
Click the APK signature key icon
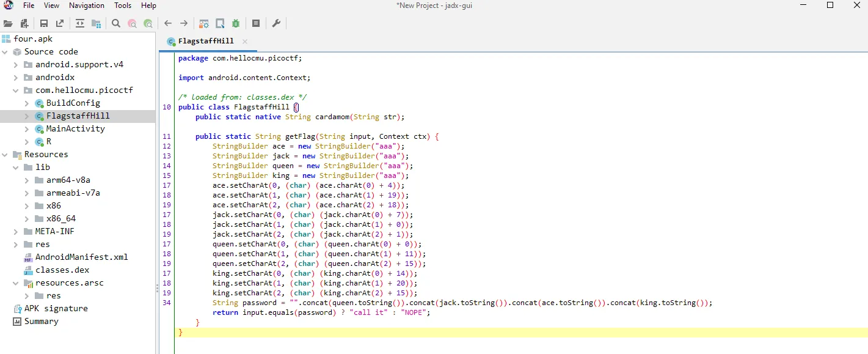click(17, 308)
